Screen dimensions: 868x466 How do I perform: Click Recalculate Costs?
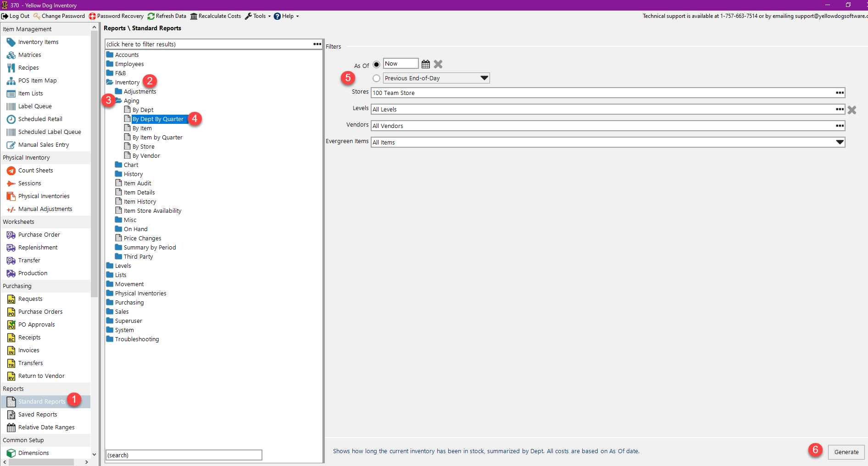216,16
